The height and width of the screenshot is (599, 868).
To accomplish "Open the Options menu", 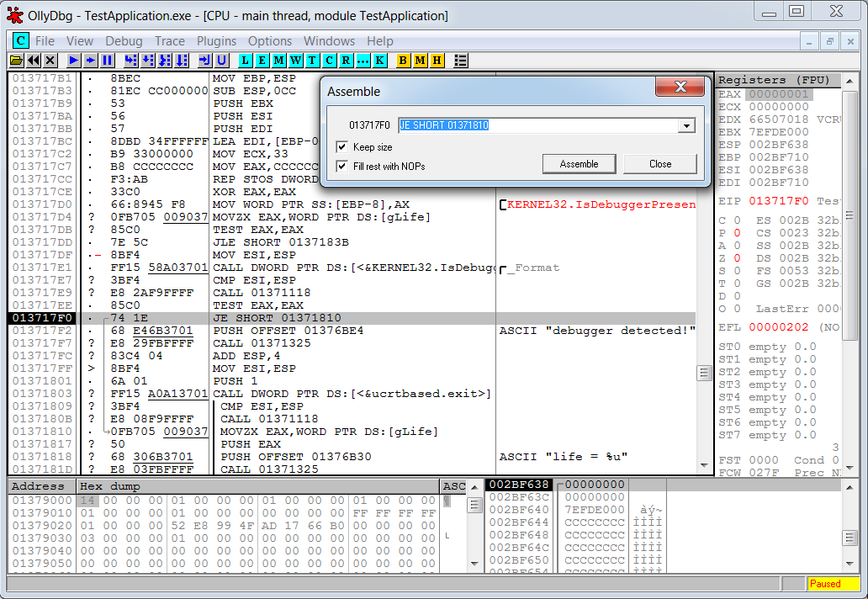I will point(270,41).
